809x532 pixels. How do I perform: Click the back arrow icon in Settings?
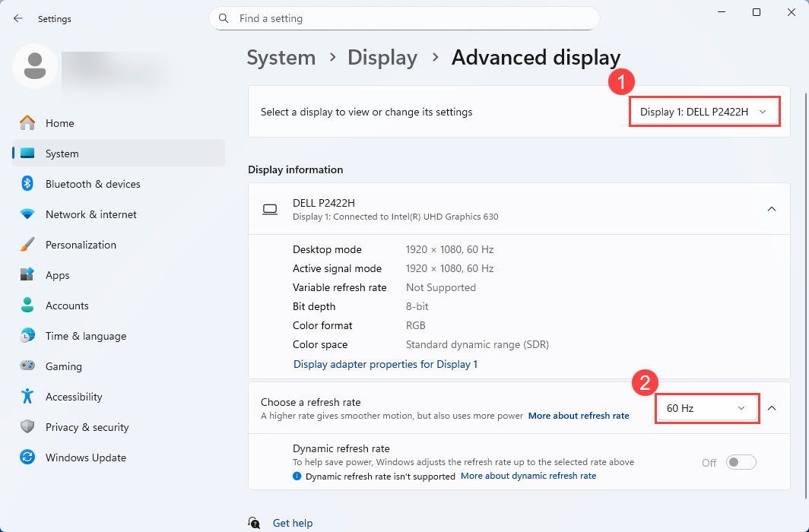tap(18, 18)
